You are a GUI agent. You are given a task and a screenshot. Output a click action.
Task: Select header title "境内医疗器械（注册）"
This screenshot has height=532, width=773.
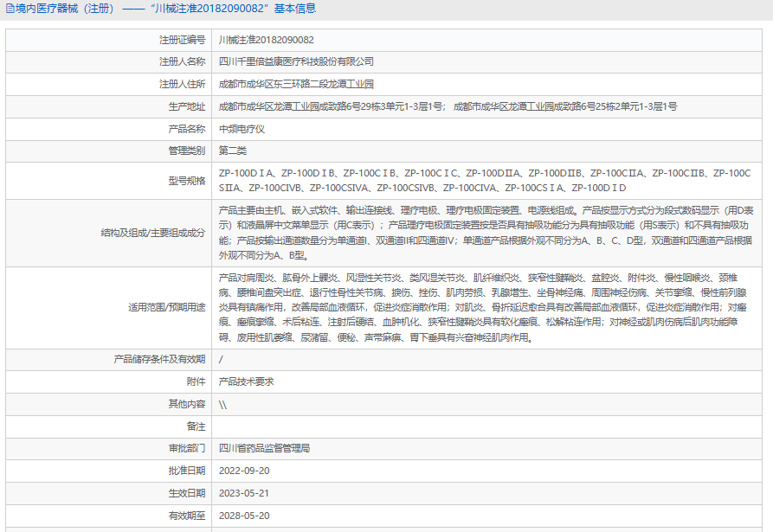65,9
